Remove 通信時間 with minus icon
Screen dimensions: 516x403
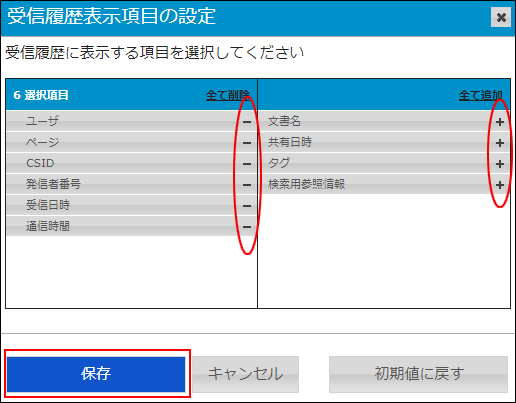click(x=247, y=227)
